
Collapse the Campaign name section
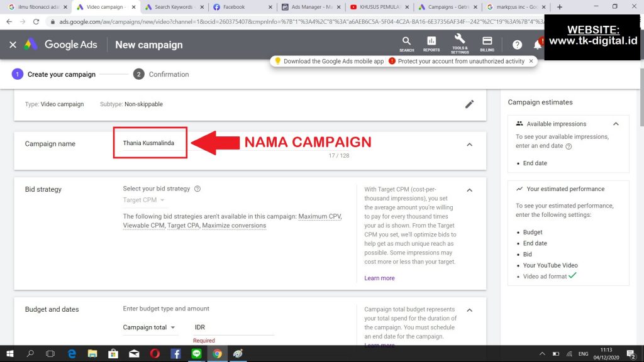click(469, 145)
